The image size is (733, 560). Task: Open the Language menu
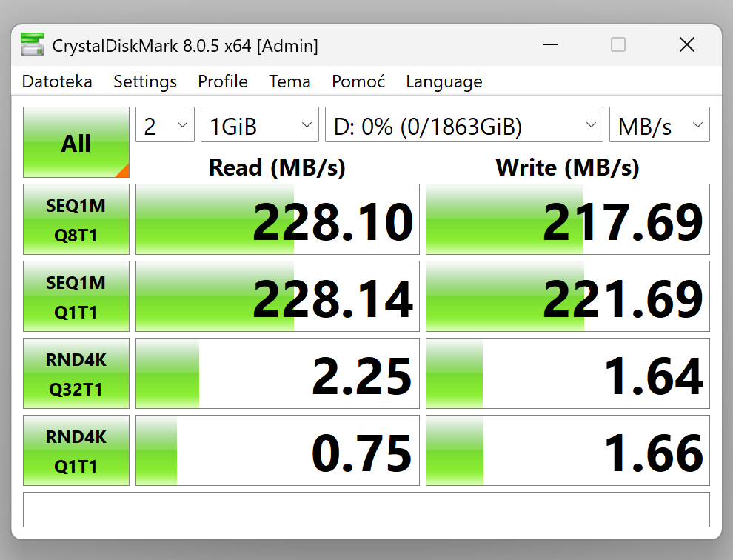[x=444, y=81]
